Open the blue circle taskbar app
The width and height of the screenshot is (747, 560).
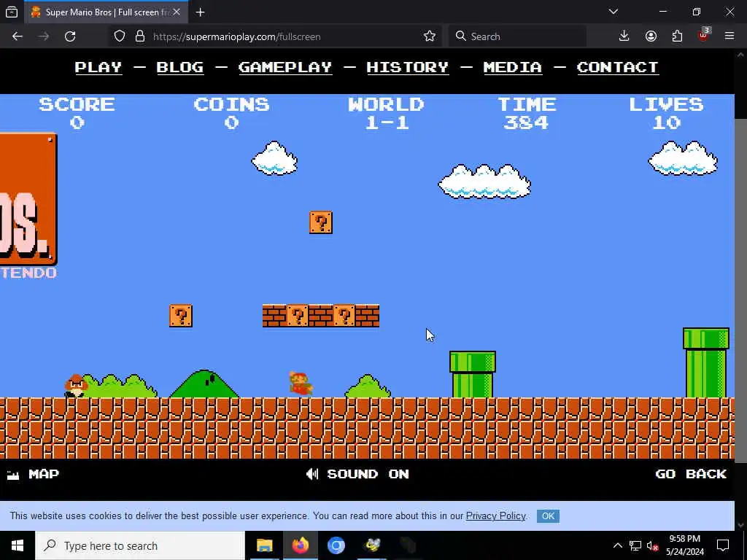pyautogui.click(x=336, y=545)
